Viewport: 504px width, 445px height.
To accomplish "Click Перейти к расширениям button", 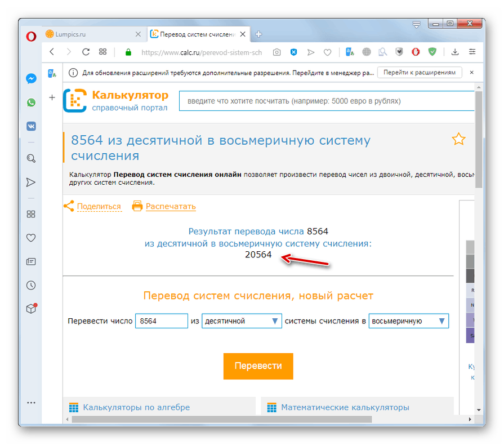I will [x=420, y=72].
